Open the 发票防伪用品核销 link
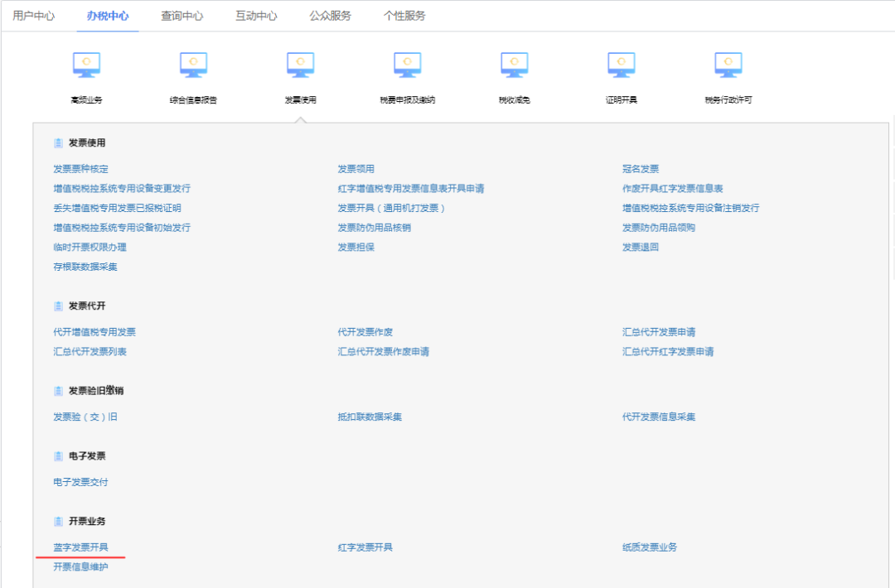The width and height of the screenshot is (895, 588). (375, 228)
